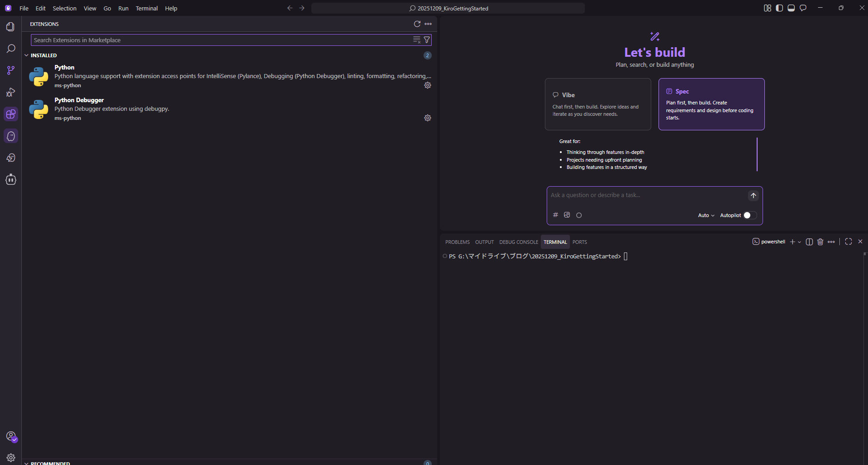Open the Source Control view
Screen dimensions: 868x465
[10, 70]
